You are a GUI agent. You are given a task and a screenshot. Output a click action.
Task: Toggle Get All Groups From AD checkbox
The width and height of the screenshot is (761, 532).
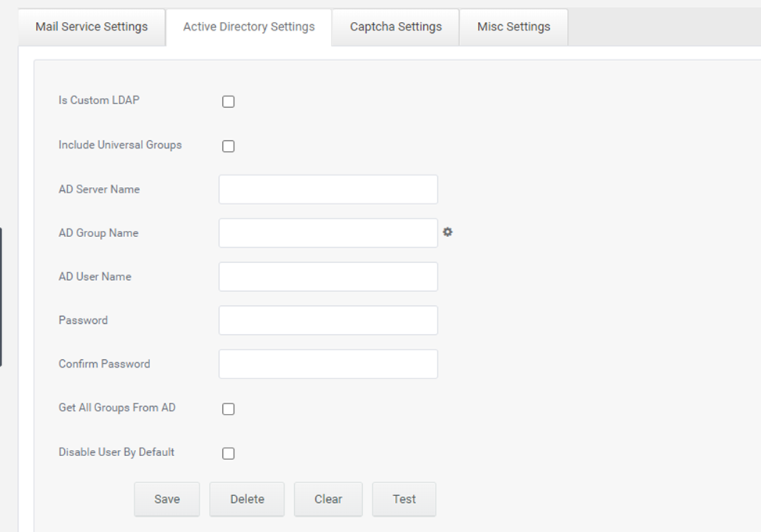228,408
